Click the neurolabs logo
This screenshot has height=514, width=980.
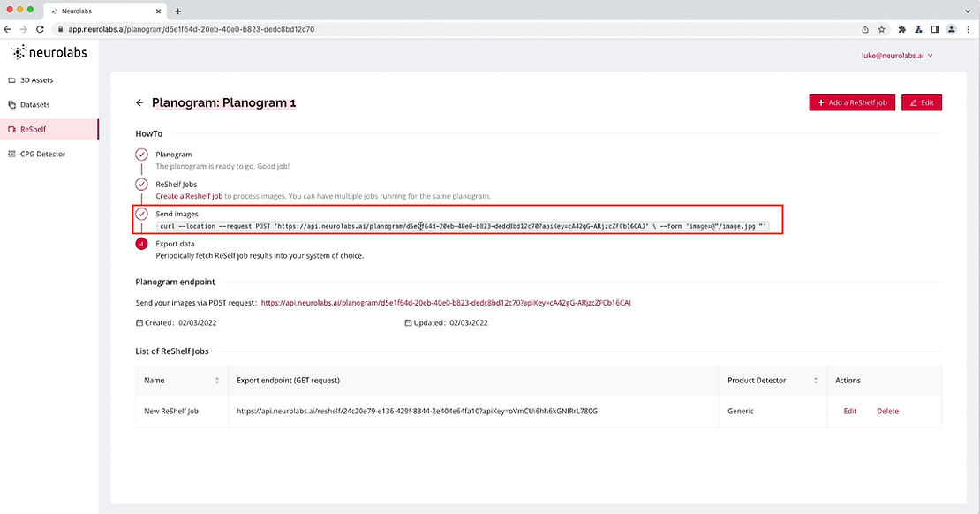click(49, 52)
